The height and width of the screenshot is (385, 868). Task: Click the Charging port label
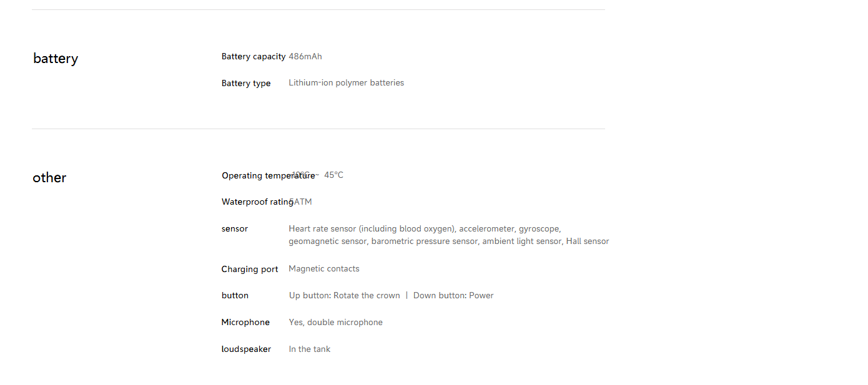[x=250, y=269]
